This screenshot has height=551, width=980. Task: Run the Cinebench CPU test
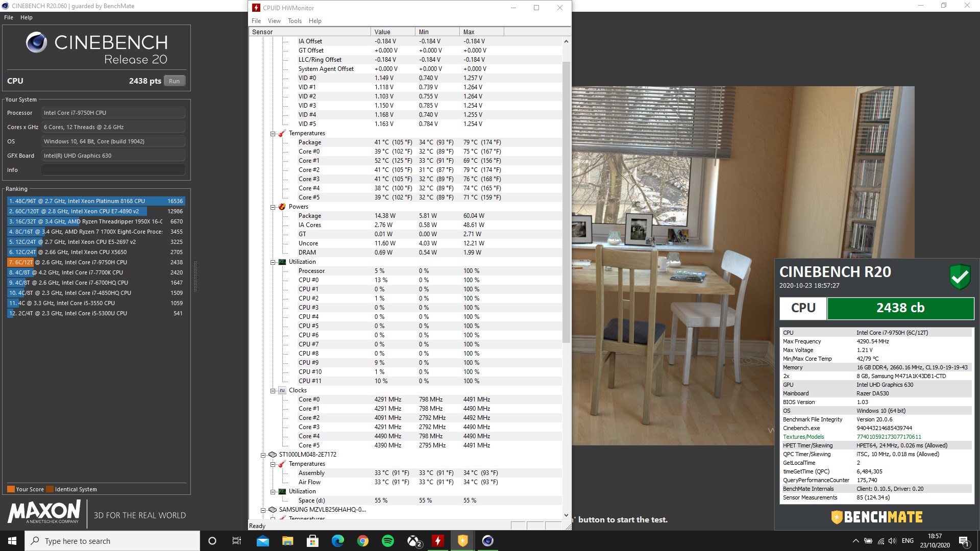click(x=175, y=81)
